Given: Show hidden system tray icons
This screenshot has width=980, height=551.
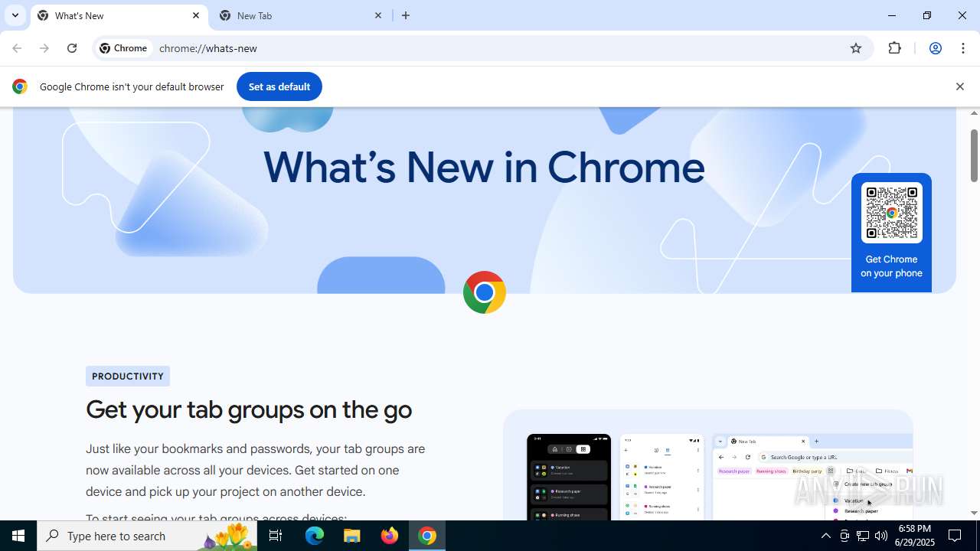Looking at the screenshot, I should click(x=825, y=536).
